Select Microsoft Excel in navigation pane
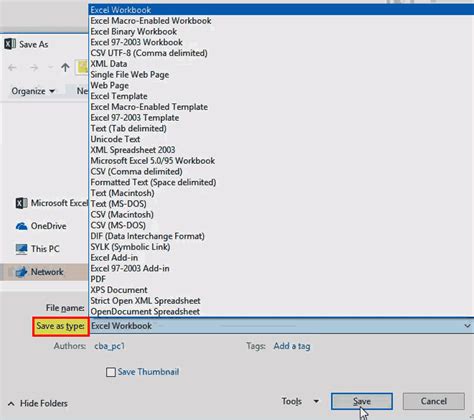474x420 pixels. (52, 203)
